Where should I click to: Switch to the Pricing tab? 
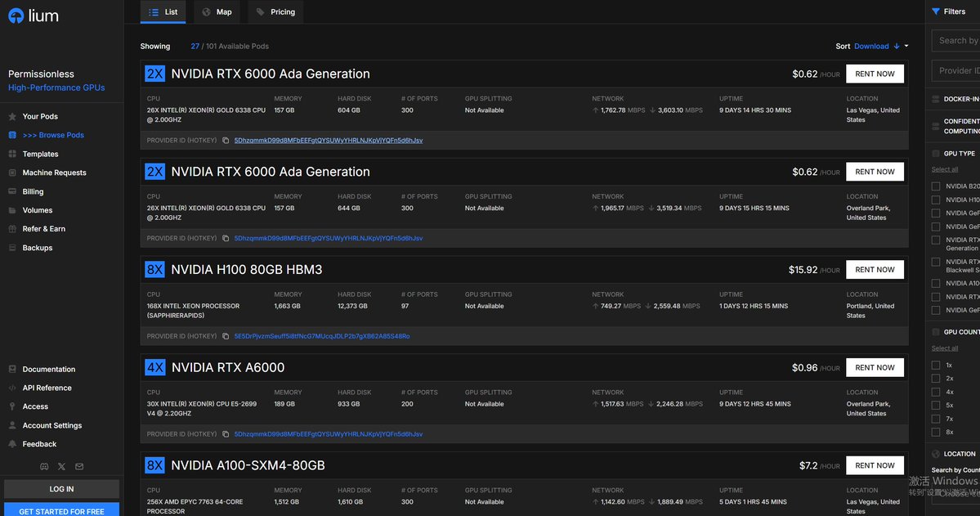(275, 12)
